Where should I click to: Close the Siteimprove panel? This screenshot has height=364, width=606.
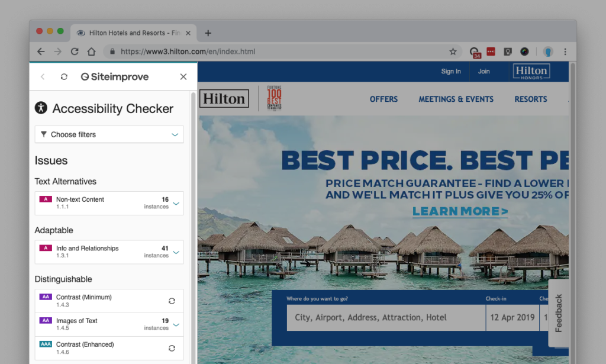pyautogui.click(x=183, y=77)
